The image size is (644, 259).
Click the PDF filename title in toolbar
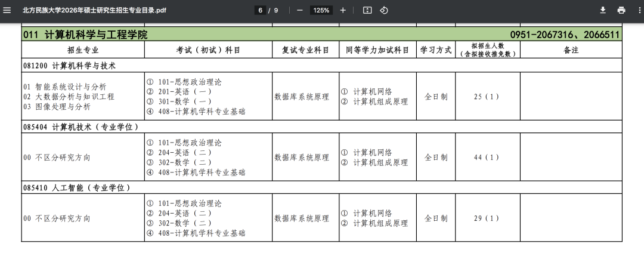point(94,10)
